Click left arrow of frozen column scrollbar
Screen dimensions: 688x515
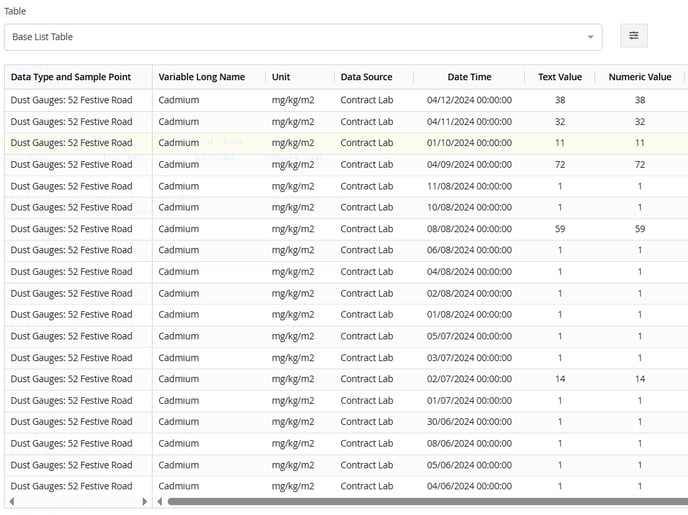11,501
